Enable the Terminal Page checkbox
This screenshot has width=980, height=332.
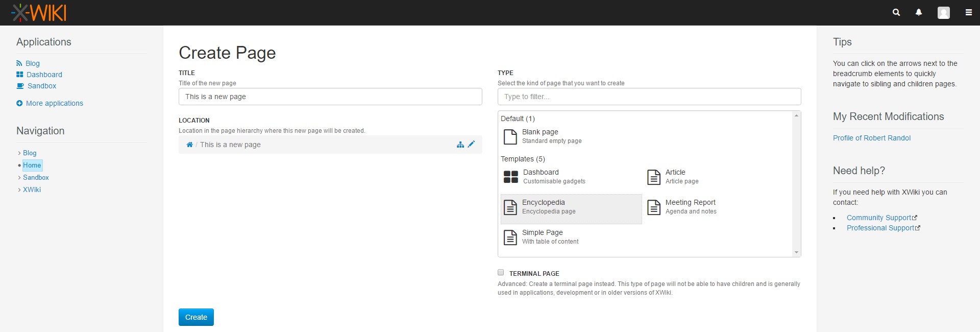pos(501,273)
